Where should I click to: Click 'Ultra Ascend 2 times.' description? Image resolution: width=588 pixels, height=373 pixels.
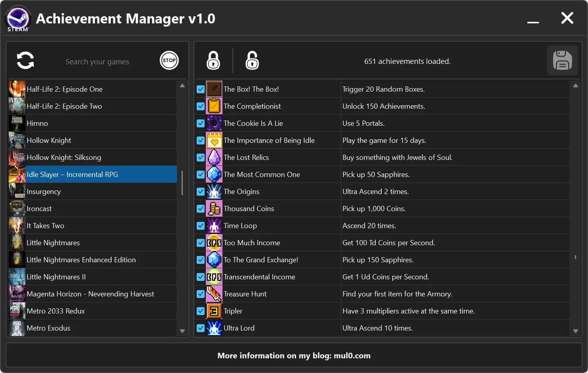pyautogui.click(x=375, y=192)
